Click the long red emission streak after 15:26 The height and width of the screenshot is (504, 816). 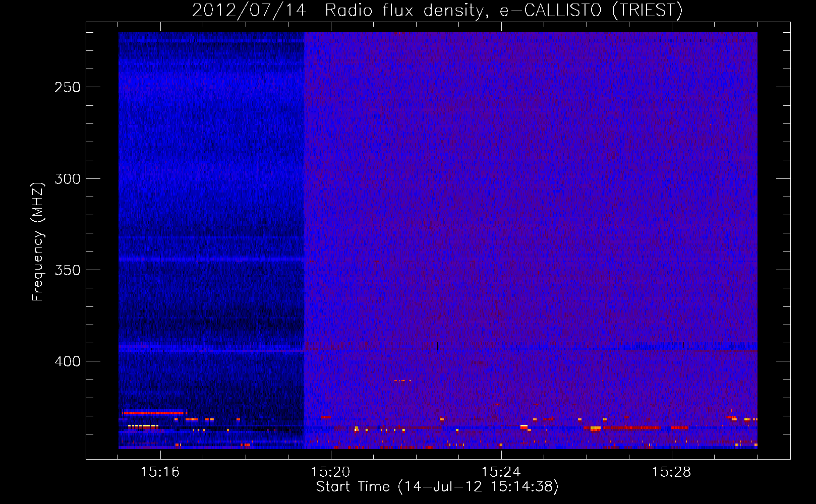tap(631, 427)
